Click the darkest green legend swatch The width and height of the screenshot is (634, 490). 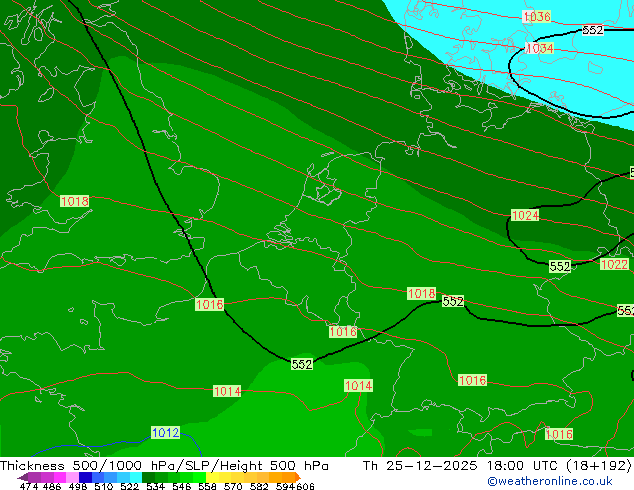pos(148,477)
